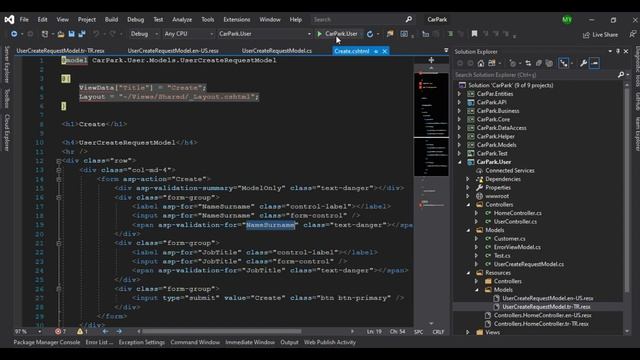The width and height of the screenshot is (640, 360).
Task: Open the Immediate Window panel
Action: 250,342
